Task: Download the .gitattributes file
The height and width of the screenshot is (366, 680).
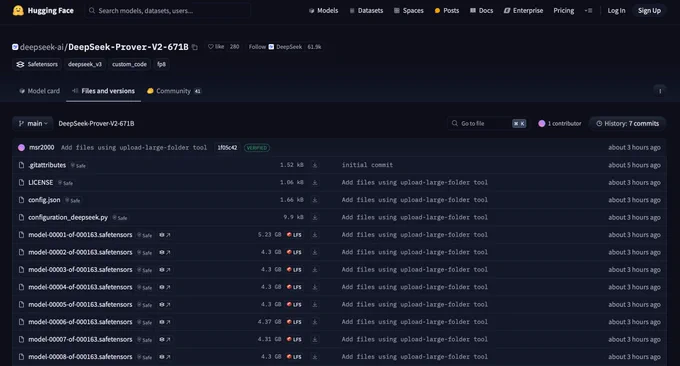Action: coord(315,165)
